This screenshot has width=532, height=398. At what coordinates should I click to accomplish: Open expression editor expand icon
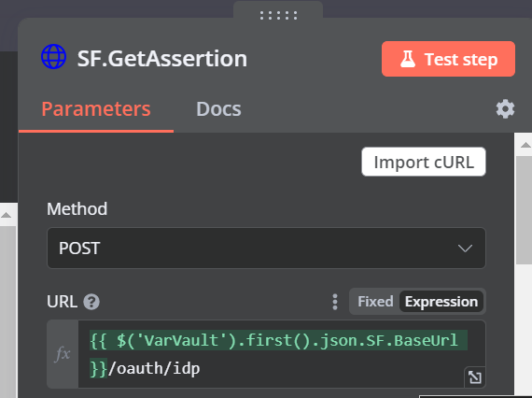475,377
